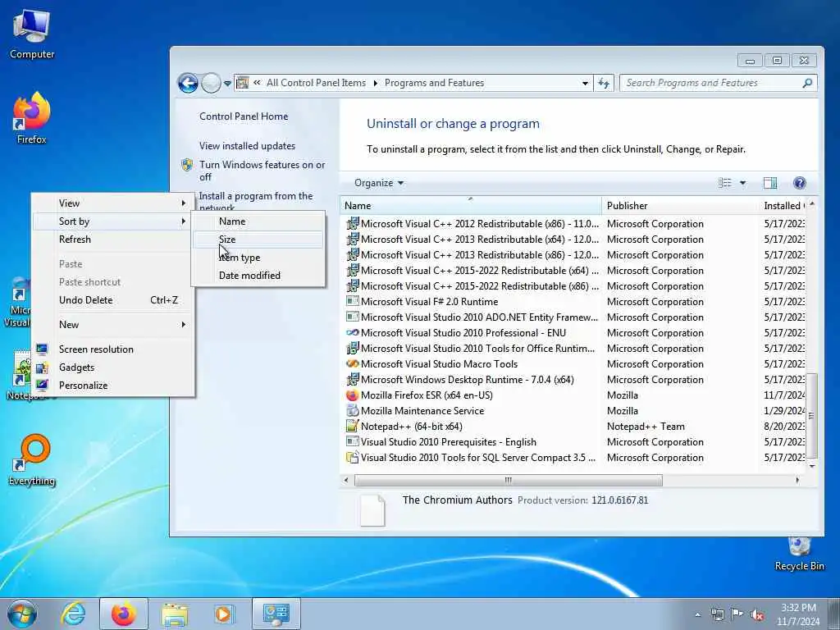The image size is (840, 630).
Task: Click the Installed On column header
Action: point(783,206)
